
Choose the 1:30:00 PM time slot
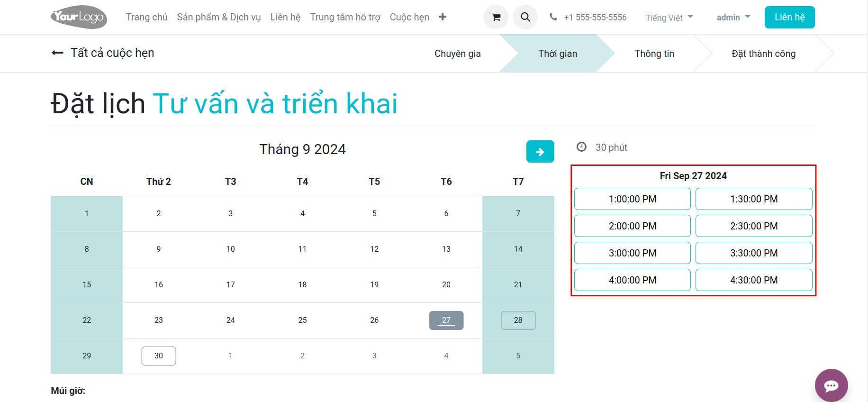pyautogui.click(x=754, y=199)
